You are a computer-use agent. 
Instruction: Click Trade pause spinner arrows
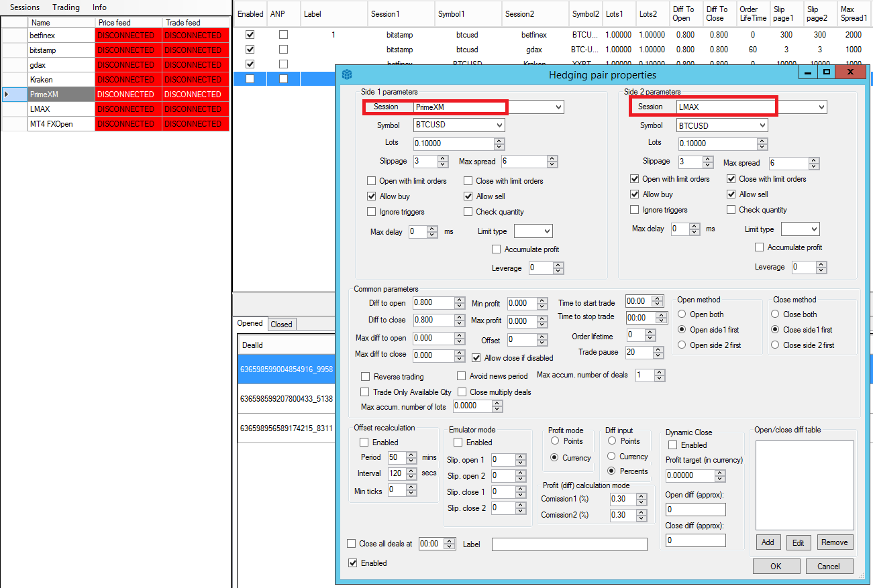point(658,352)
